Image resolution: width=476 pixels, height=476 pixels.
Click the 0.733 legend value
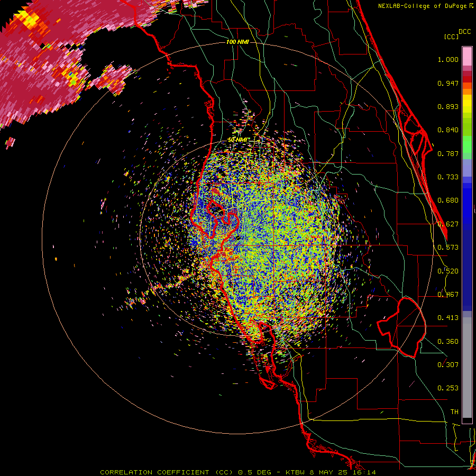pos(448,177)
